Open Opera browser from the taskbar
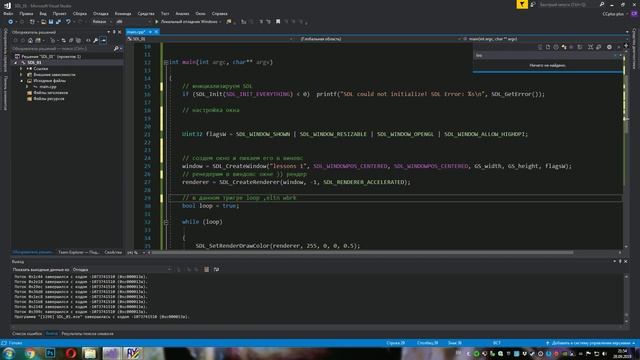 click(x=71, y=353)
